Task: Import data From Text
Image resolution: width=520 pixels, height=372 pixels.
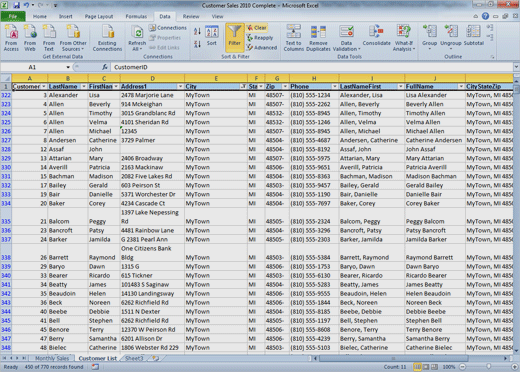Action: pos(49,38)
